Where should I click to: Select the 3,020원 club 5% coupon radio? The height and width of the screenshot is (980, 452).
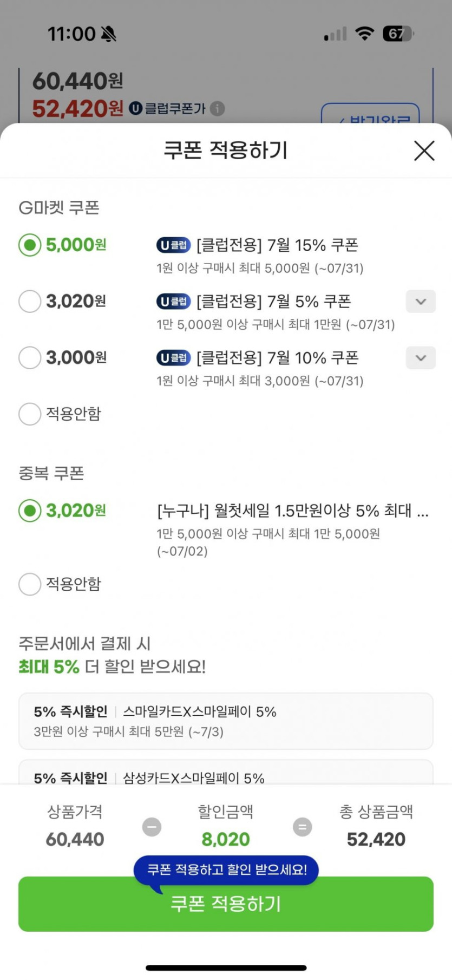[x=30, y=302]
